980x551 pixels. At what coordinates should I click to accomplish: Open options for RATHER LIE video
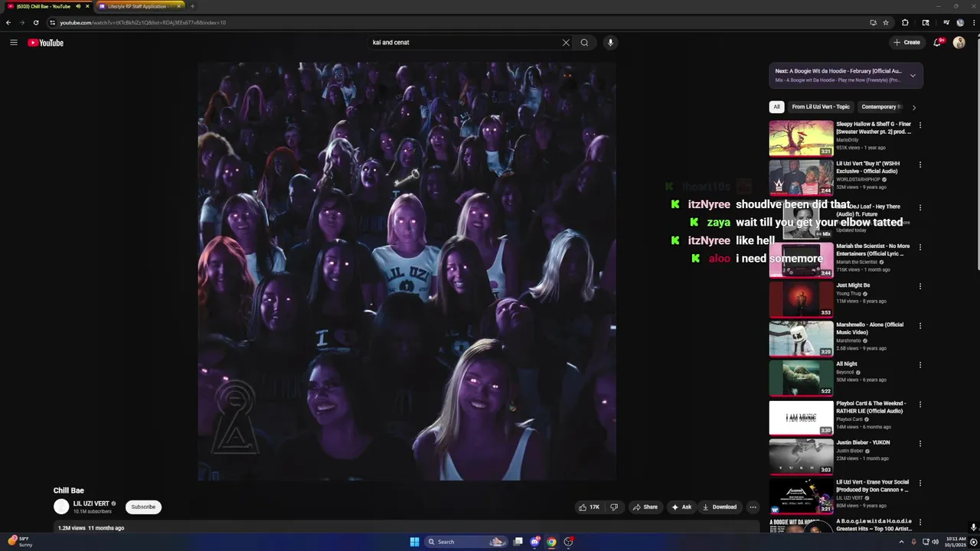pyautogui.click(x=920, y=405)
